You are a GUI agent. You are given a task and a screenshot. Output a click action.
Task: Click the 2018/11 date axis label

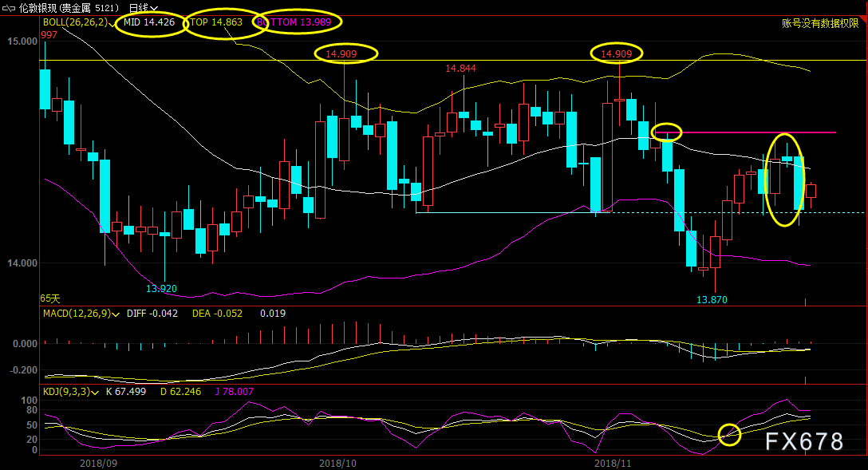tap(613, 463)
